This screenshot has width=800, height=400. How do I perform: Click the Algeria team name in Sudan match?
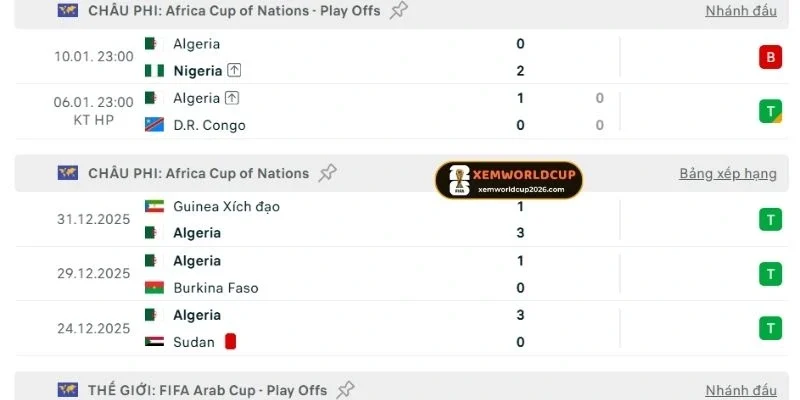tap(197, 315)
